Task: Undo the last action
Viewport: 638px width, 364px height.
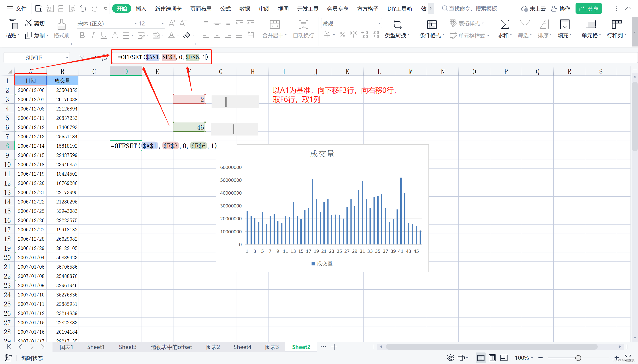Action: [83, 8]
